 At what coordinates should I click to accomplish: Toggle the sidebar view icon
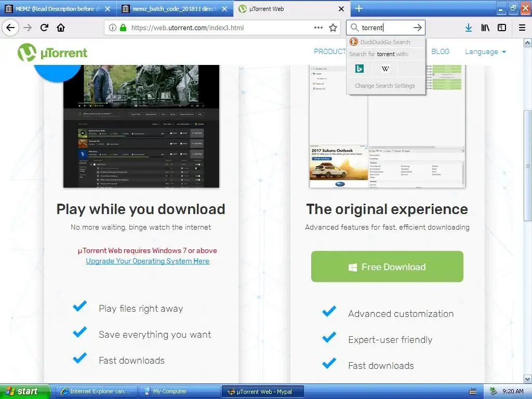coord(502,28)
